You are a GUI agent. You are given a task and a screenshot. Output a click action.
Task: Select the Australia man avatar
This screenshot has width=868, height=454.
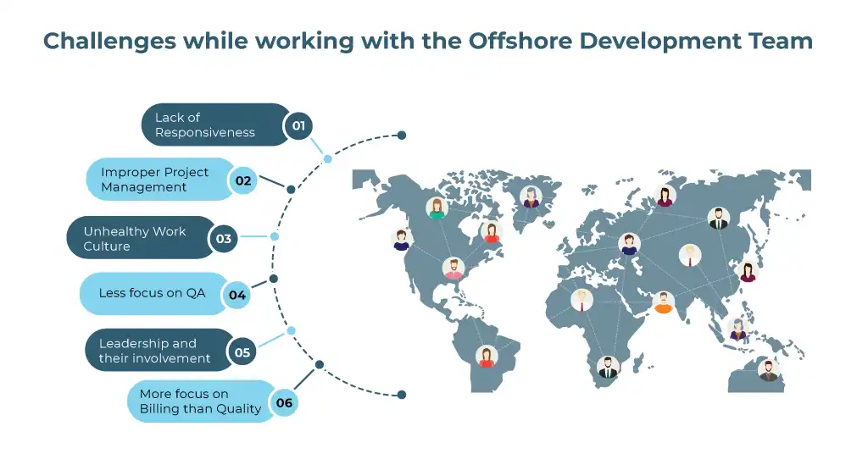tap(769, 370)
